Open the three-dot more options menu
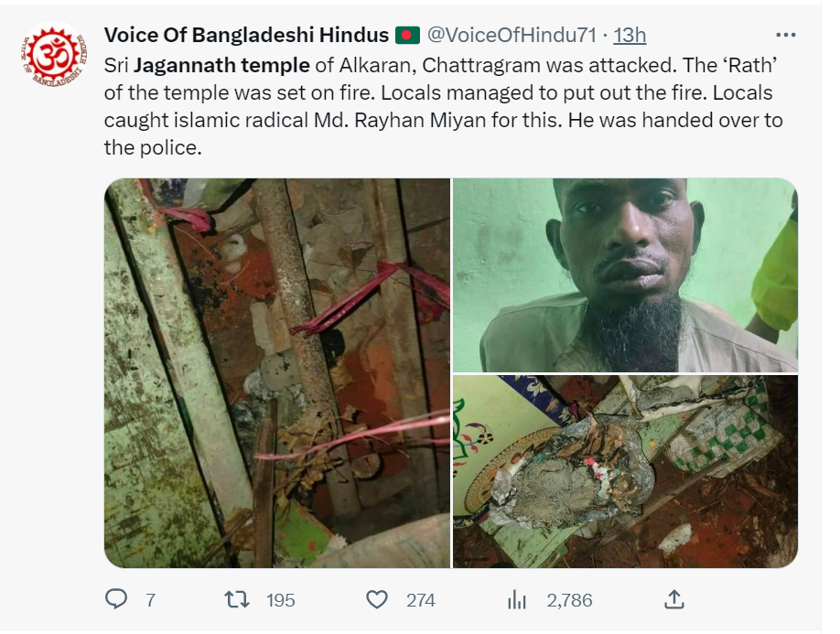Screen dimensions: 840x634 [x=785, y=35]
